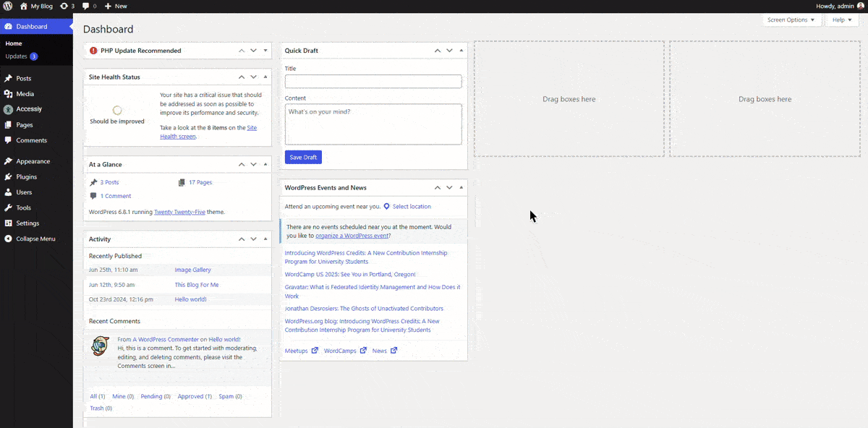The height and width of the screenshot is (428, 868).
Task: Filter comments by Spam (0)
Action: [230, 396]
